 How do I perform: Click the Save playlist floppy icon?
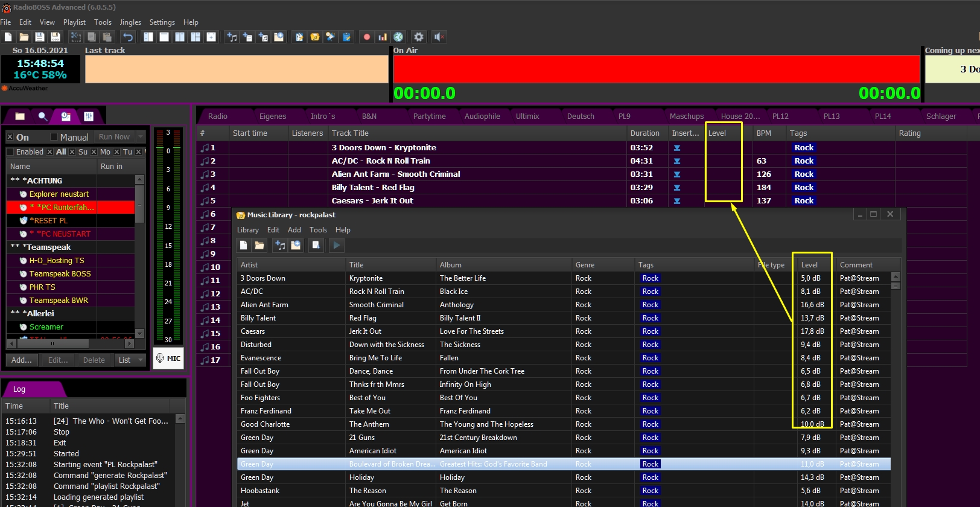click(x=40, y=37)
